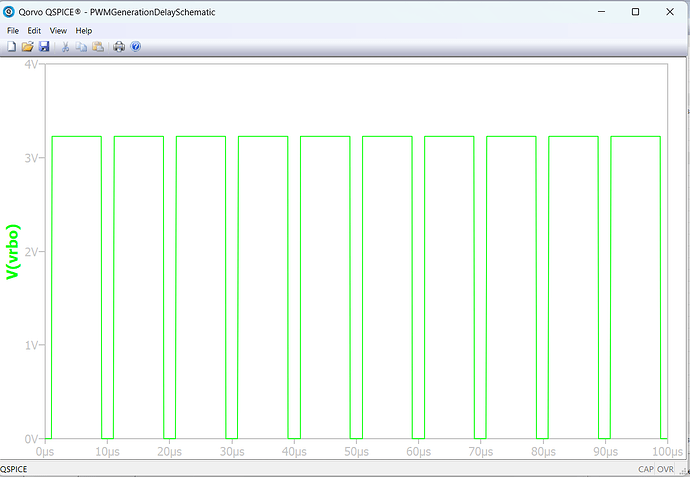Open the Help menu
Image resolution: width=690 pixels, height=477 pixels.
pyautogui.click(x=84, y=31)
